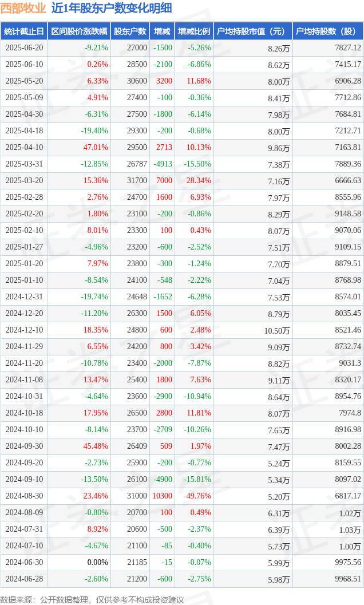Image resolution: width=364 pixels, height=605 pixels.
Task: Click the 统计截止日 column header
Action: pos(24,31)
